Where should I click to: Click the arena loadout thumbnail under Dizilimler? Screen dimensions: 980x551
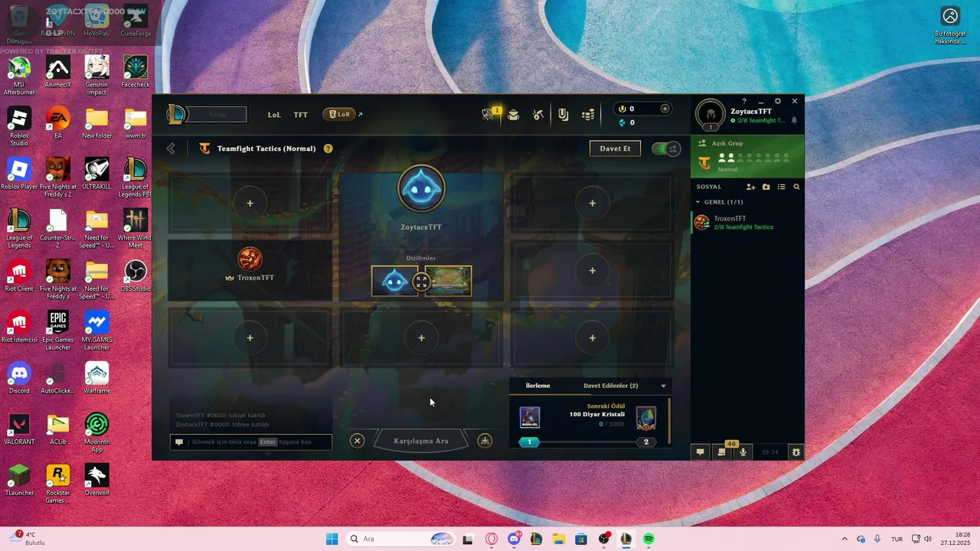[450, 281]
